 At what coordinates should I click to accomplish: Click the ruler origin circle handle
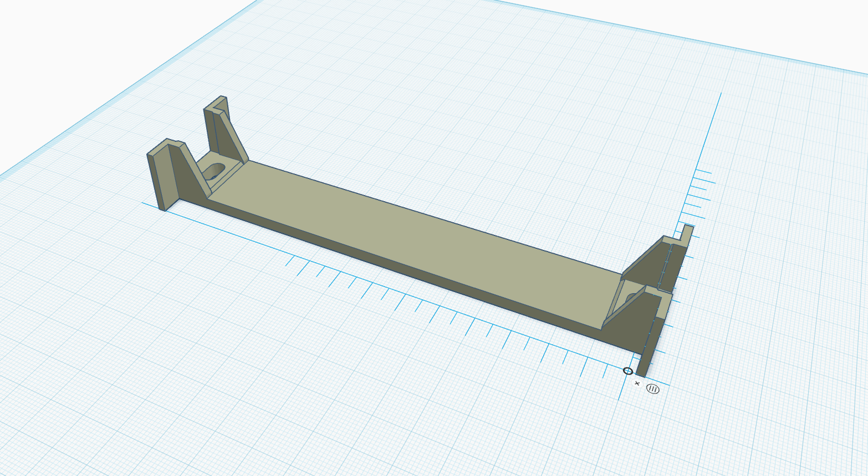(628, 371)
